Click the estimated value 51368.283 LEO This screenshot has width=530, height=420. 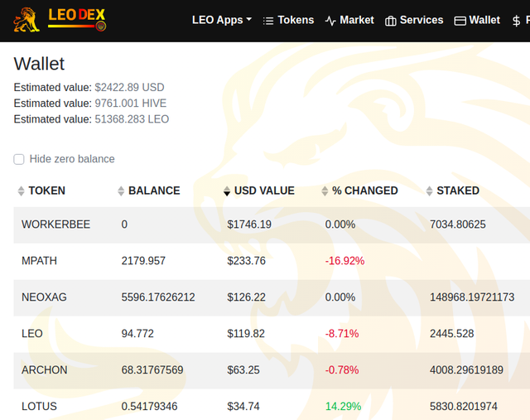(x=132, y=119)
